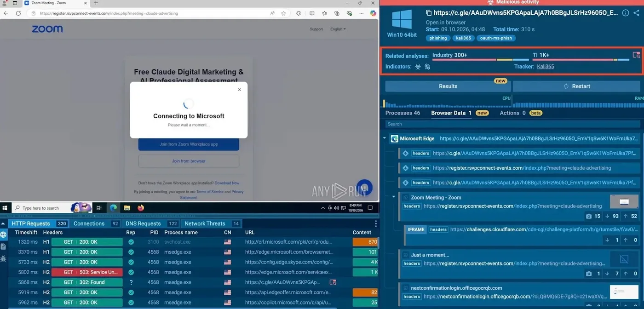Click headers badge for challenges.cloudflare.com IFRAME
This screenshot has width=644, height=309.
438,229
